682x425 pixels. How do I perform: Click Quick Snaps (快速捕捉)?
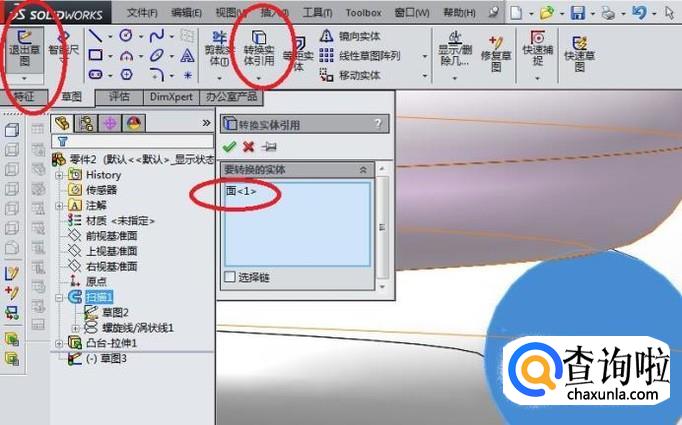tap(538, 48)
